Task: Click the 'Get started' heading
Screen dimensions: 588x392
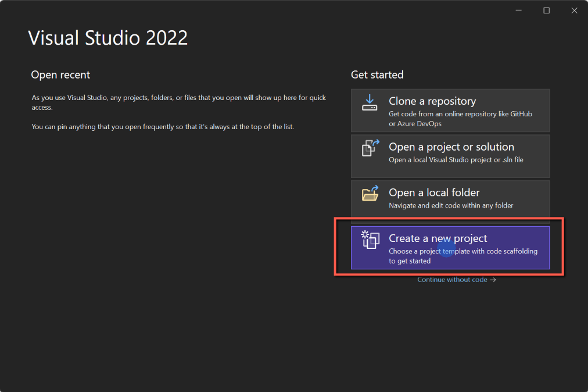Action: pyautogui.click(x=377, y=75)
